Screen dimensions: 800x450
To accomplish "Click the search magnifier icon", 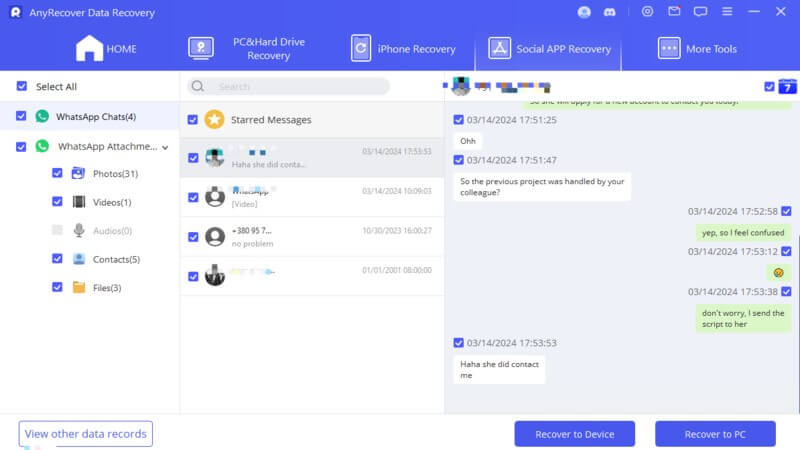I will (x=198, y=86).
